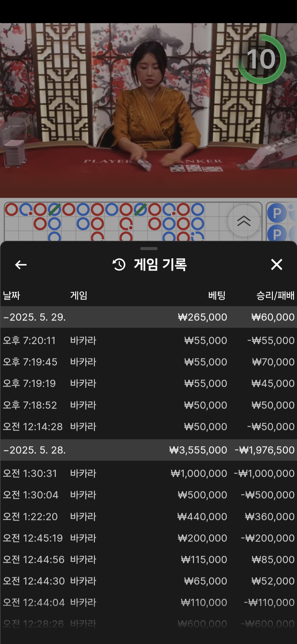Screen dimensions: 297x644
Task: Tap the live dealer video feed
Action: 148,110
